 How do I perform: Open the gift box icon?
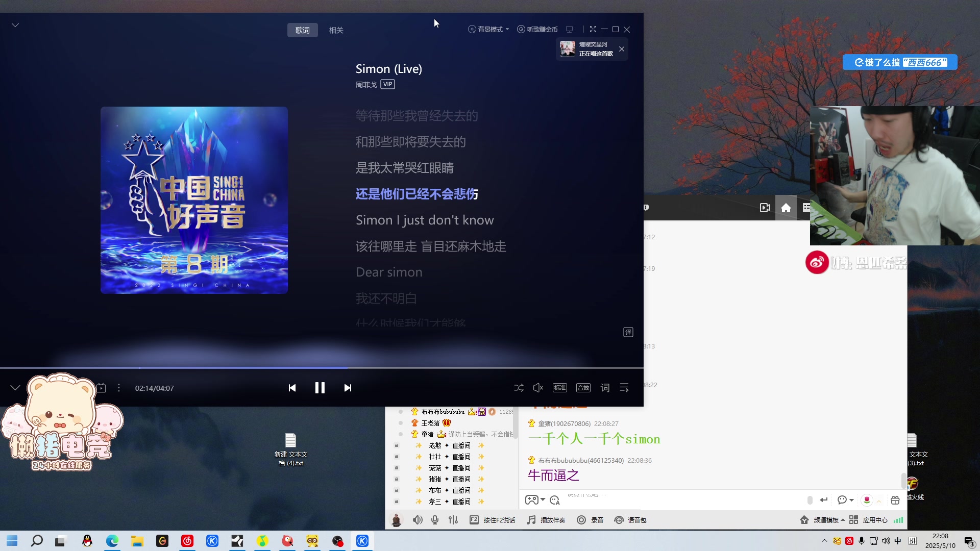click(x=895, y=500)
